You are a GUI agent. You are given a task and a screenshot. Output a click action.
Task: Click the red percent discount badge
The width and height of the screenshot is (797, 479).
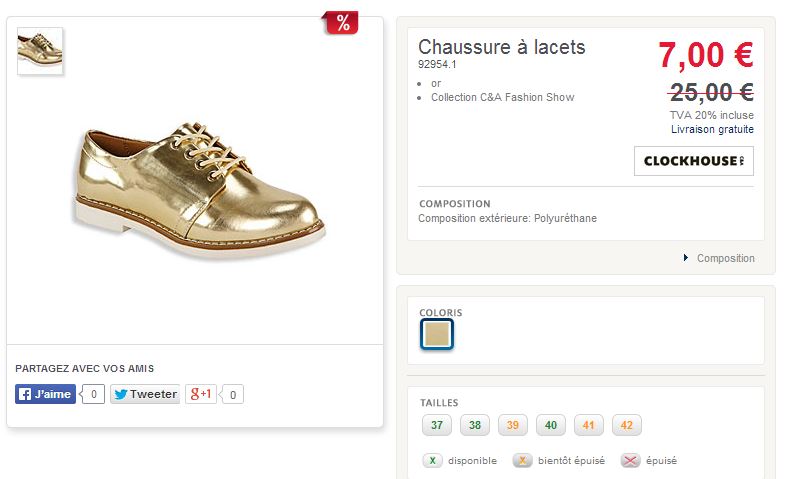click(342, 24)
